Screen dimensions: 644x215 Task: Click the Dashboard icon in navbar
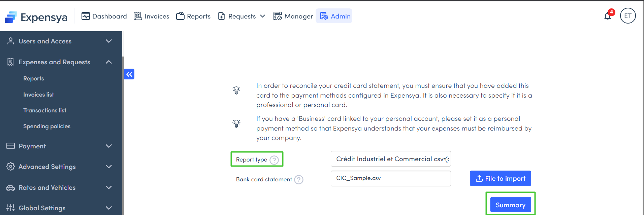(x=86, y=16)
